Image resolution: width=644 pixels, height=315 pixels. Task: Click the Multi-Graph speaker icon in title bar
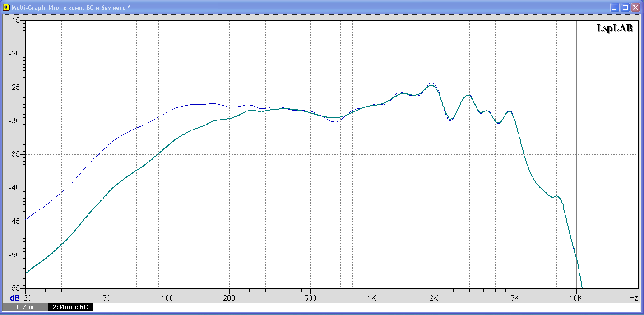pos(6,7)
